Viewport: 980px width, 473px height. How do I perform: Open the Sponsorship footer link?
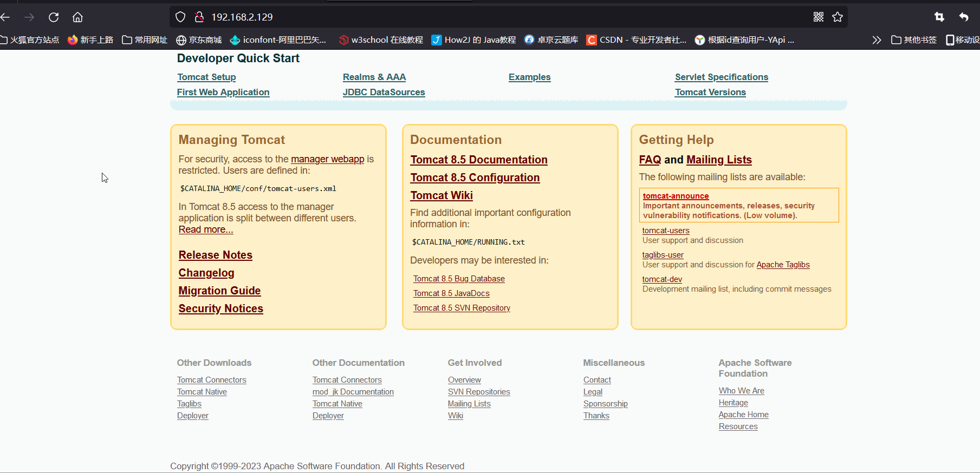606,404
